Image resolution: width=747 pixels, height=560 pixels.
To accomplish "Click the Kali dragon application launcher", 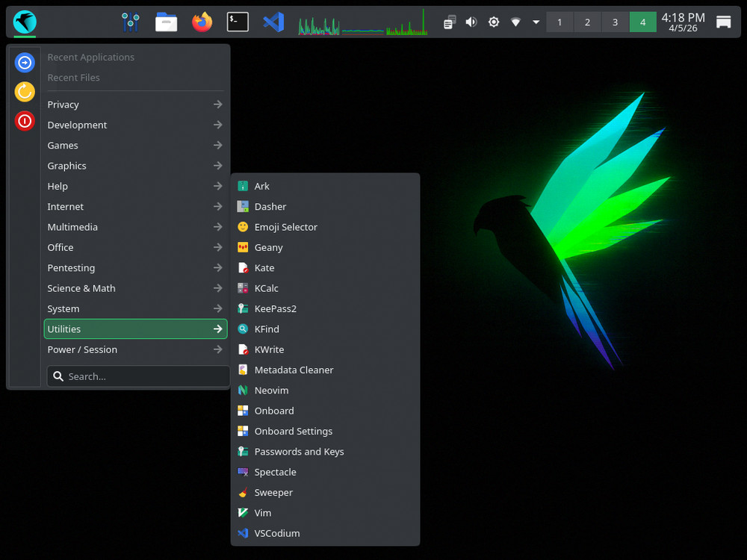I will [25, 22].
